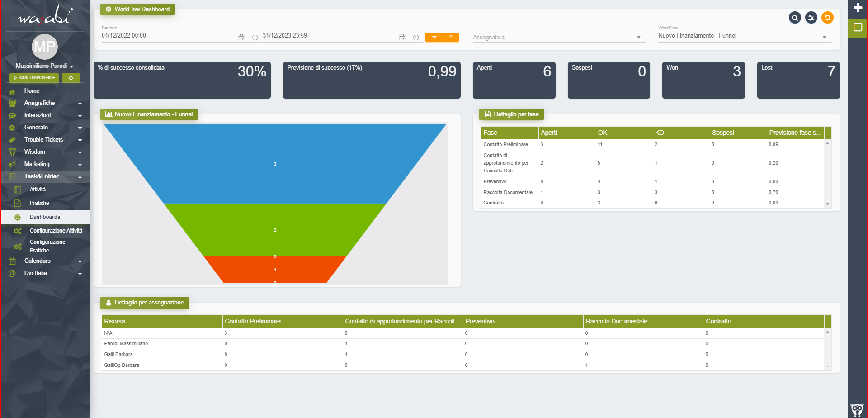Open the filter settings sliders icon
Image resolution: width=868 pixels, height=418 pixels.
point(811,18)
